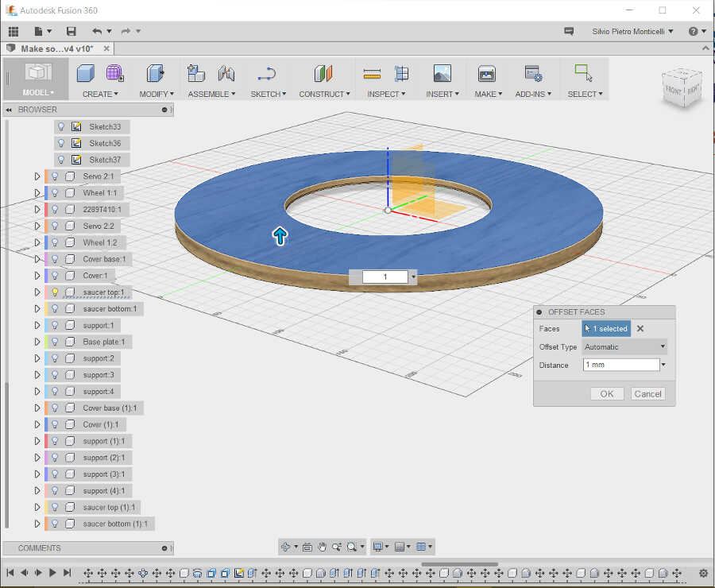The width and height of the screenshot is (715, 588).
Task: Expand the Servo 2:1 tree node
Action: 37,176
